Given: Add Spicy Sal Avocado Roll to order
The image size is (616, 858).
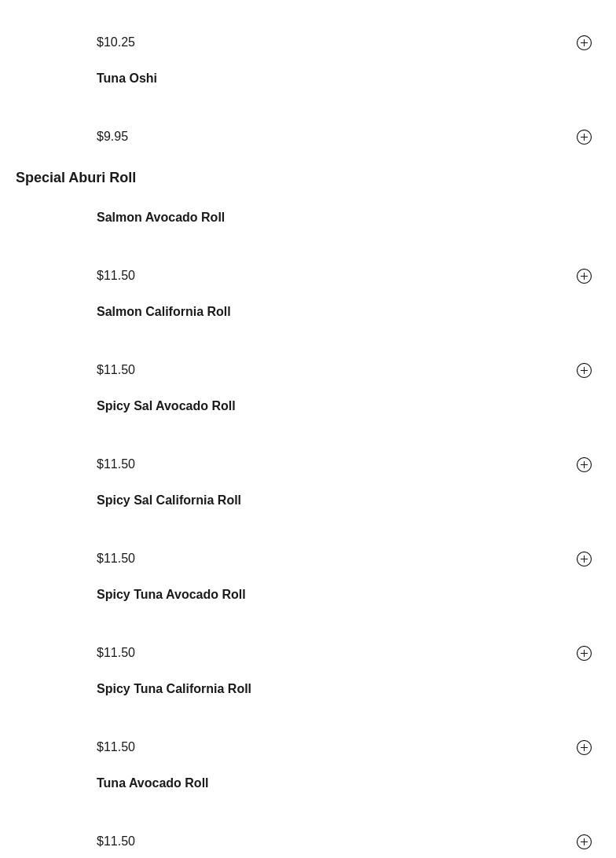Looking at the screenshot, I should tap(584, 464).
